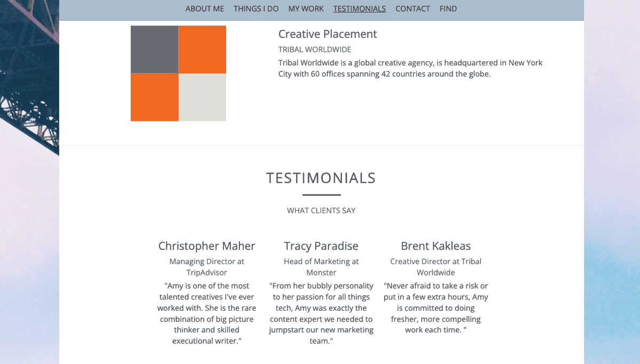Click the Managing Director at TripAdvisor subtitle
The image size is (640, 364).
tap(207, 266)
